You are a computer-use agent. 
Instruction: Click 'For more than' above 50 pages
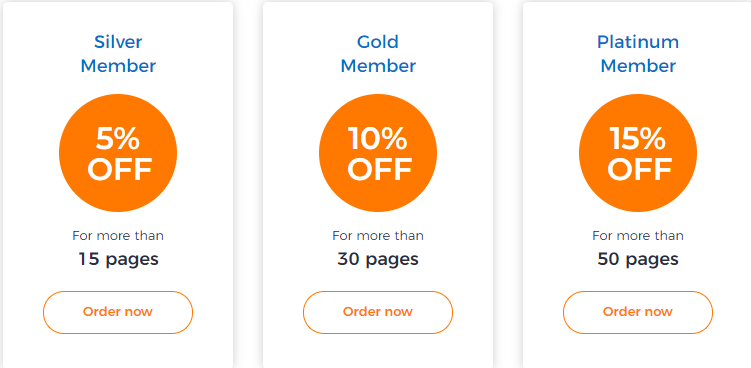coord(638,236)
